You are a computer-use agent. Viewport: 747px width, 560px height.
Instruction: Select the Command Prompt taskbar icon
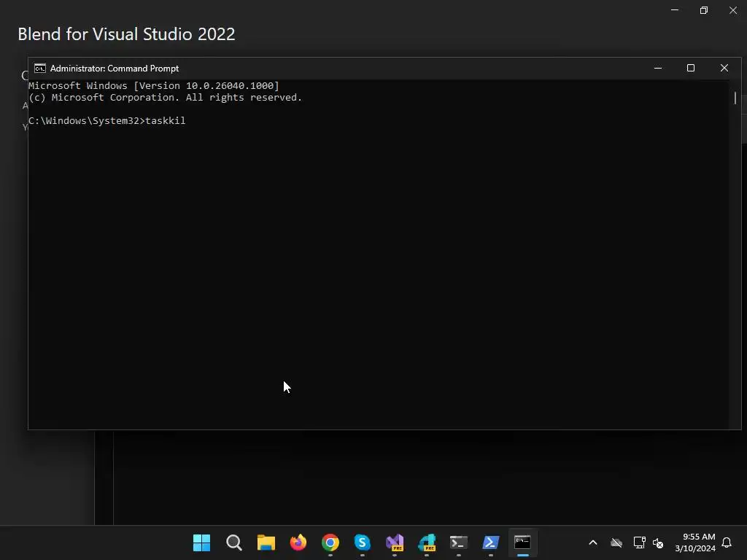coord(522,542)
